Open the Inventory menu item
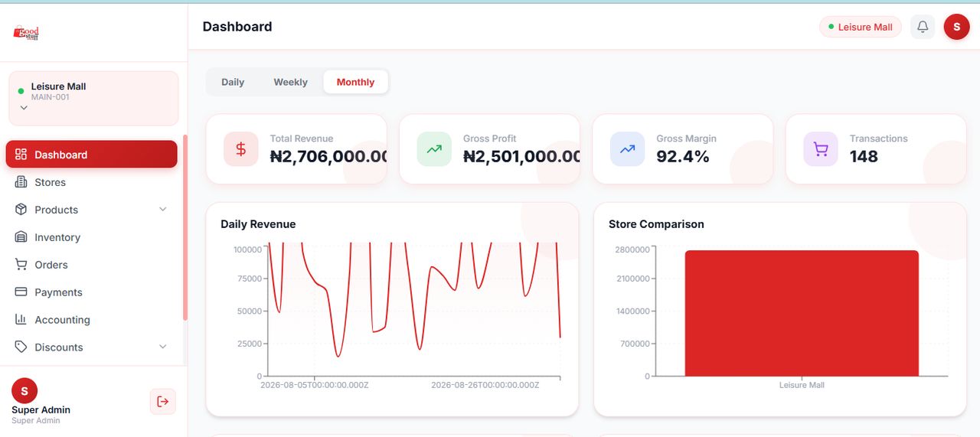This screenshot has height=437, width=980. click(x=92, y=237)
